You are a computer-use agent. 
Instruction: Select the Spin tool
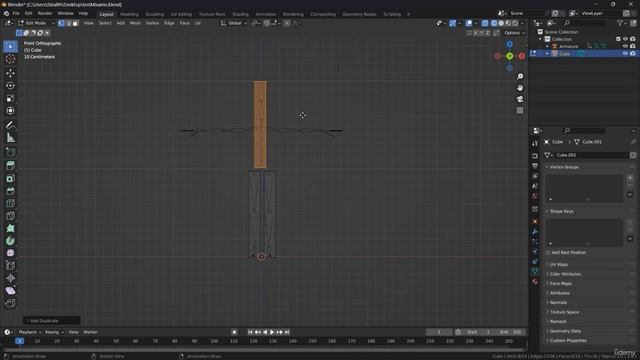[x=10, y=241]
